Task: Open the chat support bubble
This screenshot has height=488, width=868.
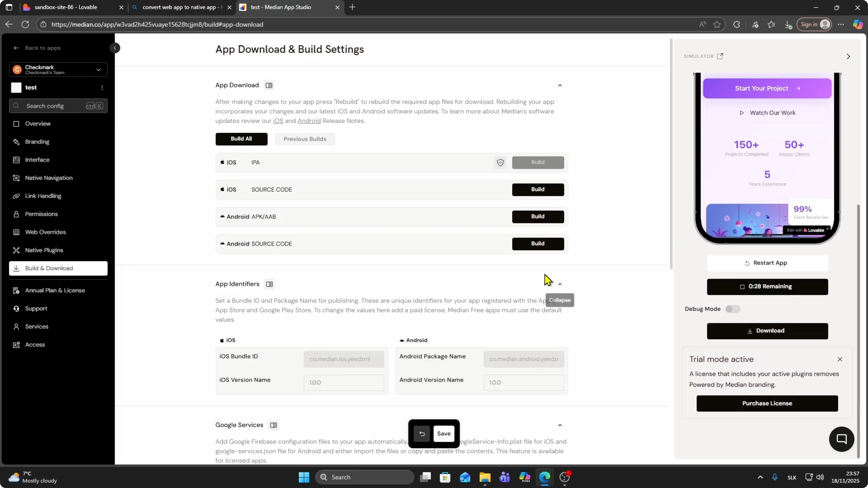Action: tap(842, 439)
